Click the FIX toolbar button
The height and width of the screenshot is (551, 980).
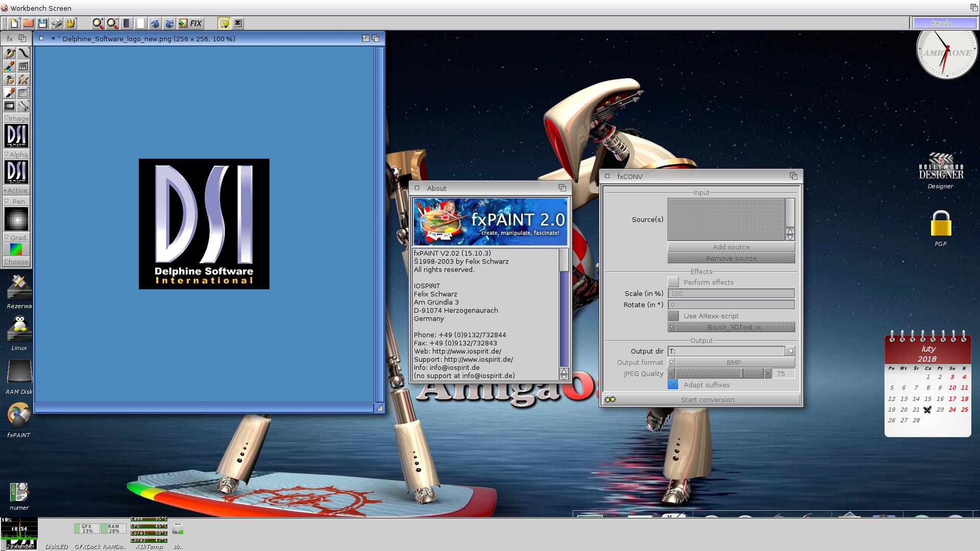point(197,23)
